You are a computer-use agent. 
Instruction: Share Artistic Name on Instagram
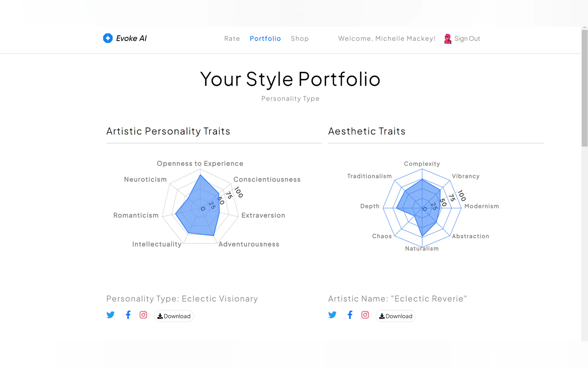click(365, 315)
